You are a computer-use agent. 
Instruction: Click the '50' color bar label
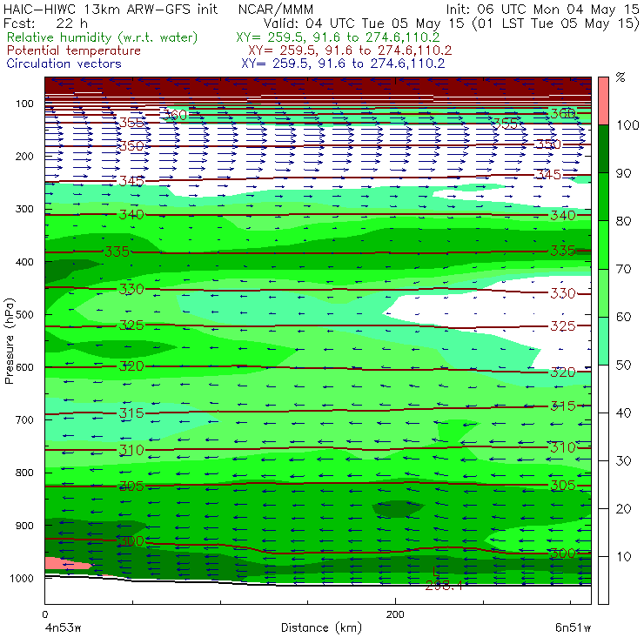pos(624,365)
